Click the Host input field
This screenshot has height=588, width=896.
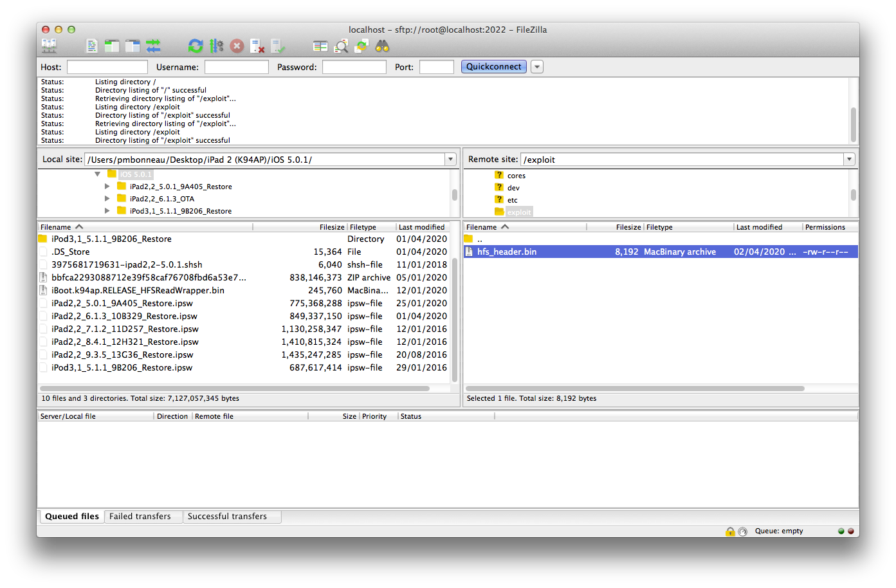click(107, 67)
